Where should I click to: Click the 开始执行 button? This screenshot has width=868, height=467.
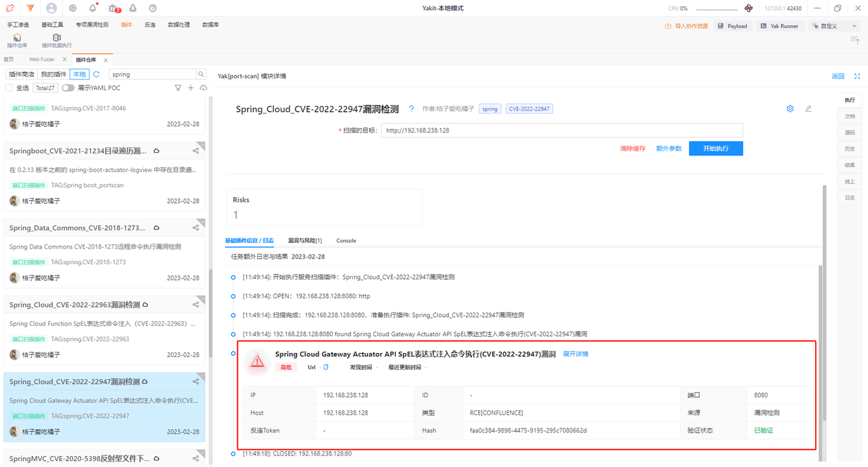click(716, 148)
